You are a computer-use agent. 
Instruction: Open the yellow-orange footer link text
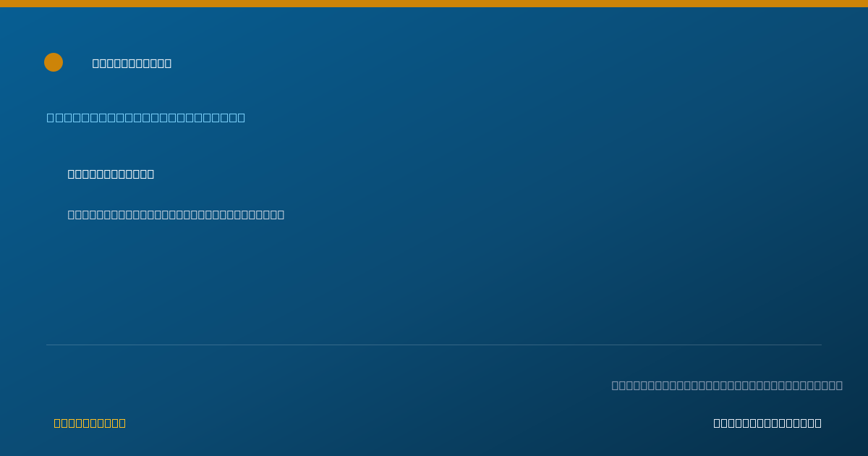[x=90, y=423]
